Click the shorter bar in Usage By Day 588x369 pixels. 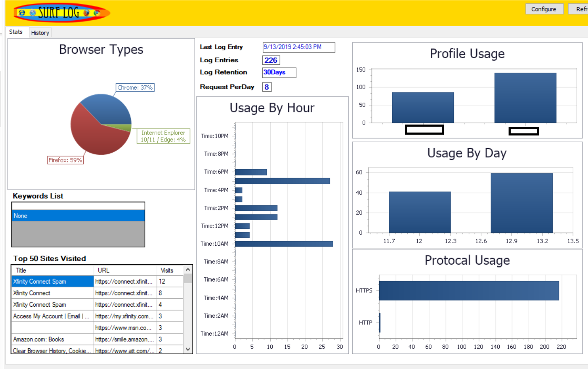click(419, 212)
